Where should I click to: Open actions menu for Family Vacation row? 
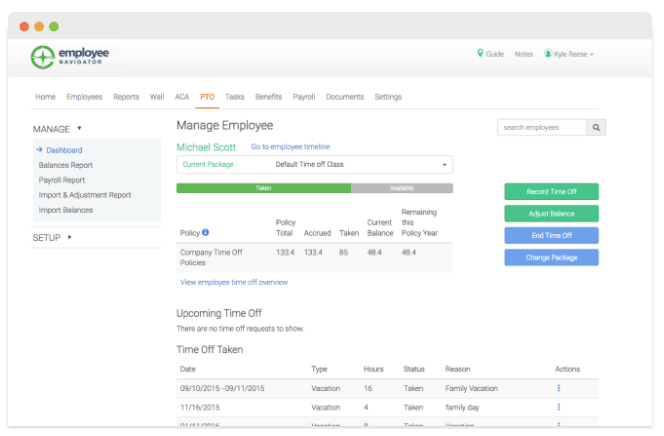click(x=558, y=388)
